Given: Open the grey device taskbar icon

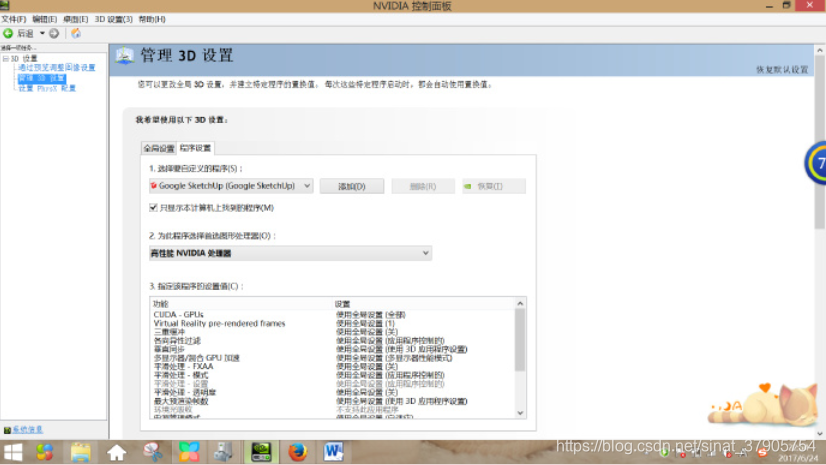Looking at the screenshot, I should (x=223, y=452).
